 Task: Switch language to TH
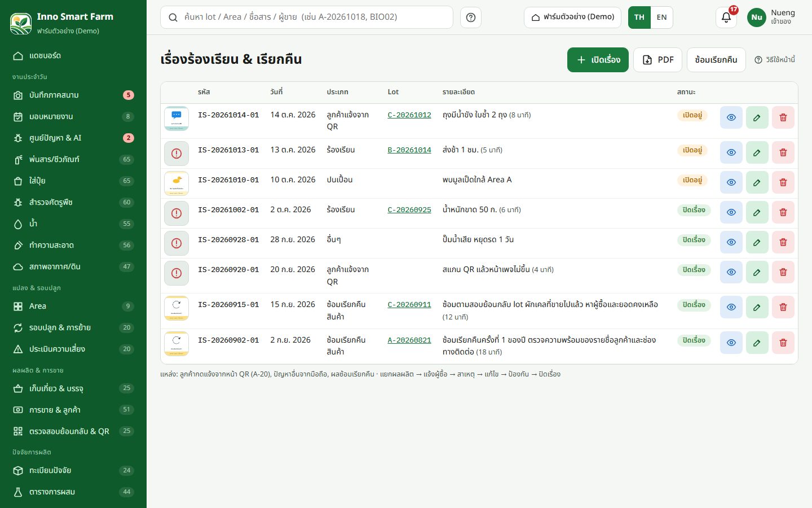(x=639, y=17)
